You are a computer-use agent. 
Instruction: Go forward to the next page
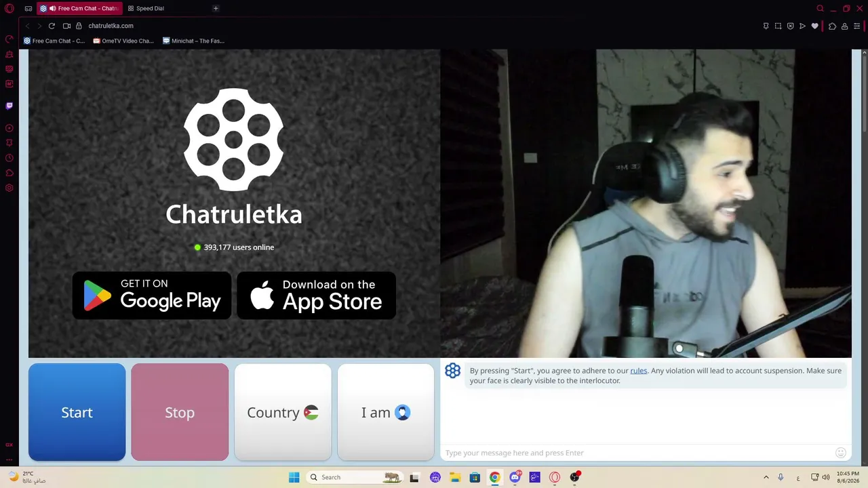pos(39,26)
